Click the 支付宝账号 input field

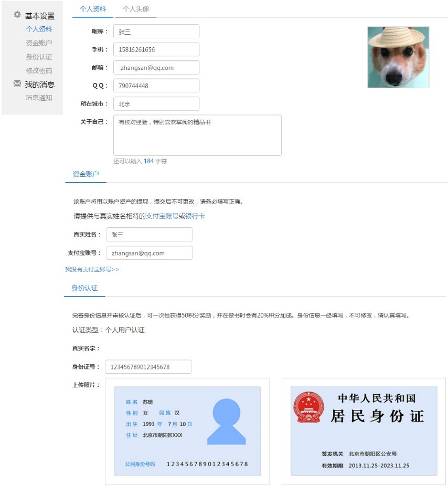(149, 253)
